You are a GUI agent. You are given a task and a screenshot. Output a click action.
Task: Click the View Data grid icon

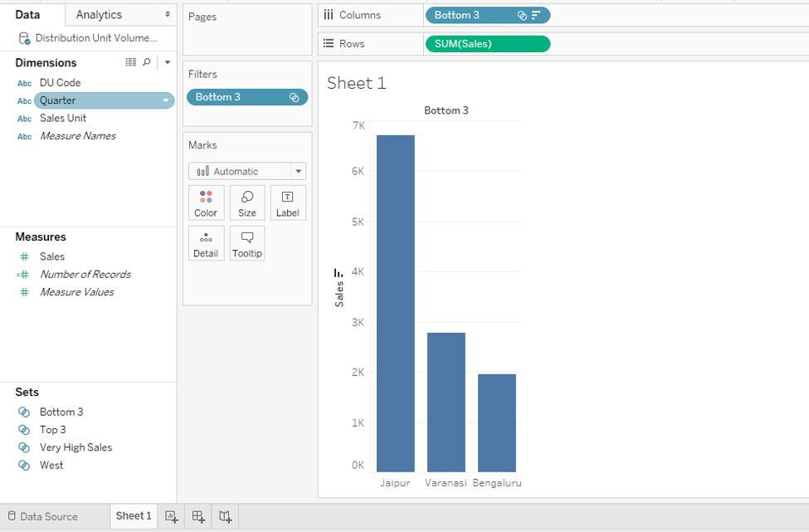tap(130, 62)
